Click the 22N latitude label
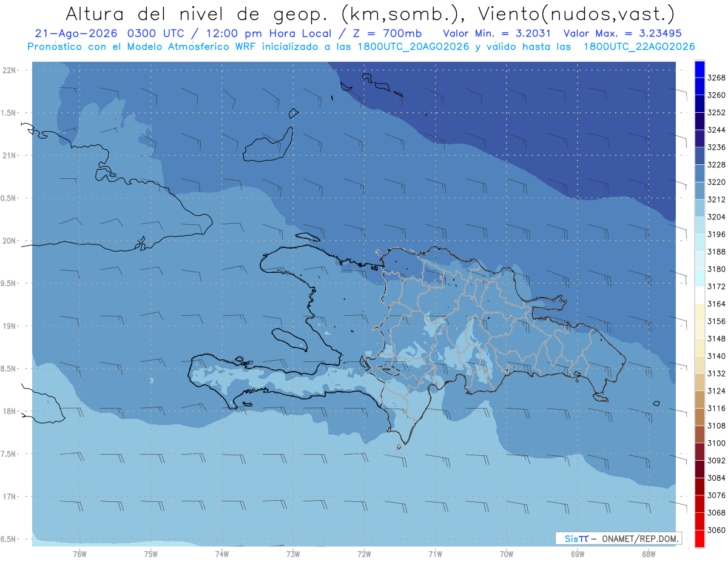 [x=10, y=70]
